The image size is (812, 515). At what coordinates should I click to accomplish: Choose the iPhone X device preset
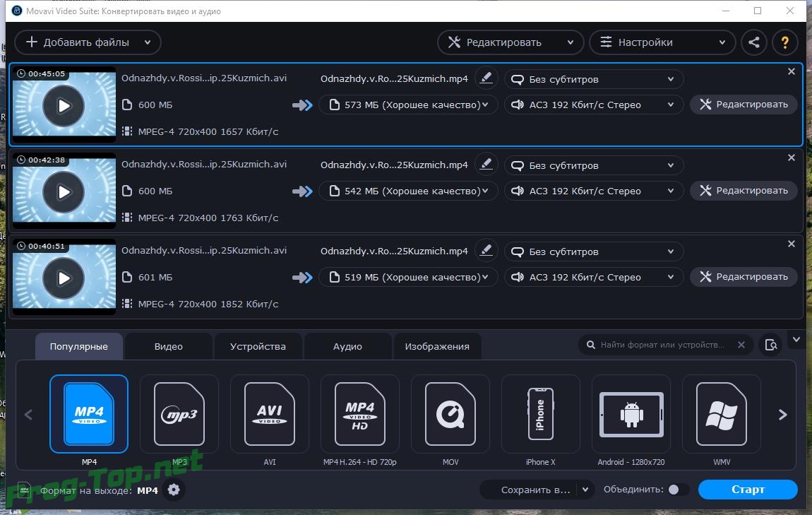click(x=540, y=414)
